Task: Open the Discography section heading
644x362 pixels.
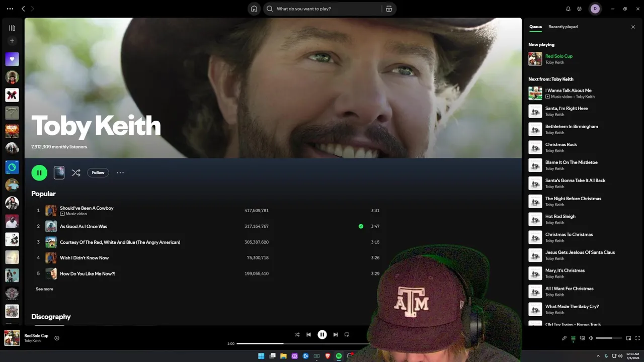Action: (x=51, y=317)
